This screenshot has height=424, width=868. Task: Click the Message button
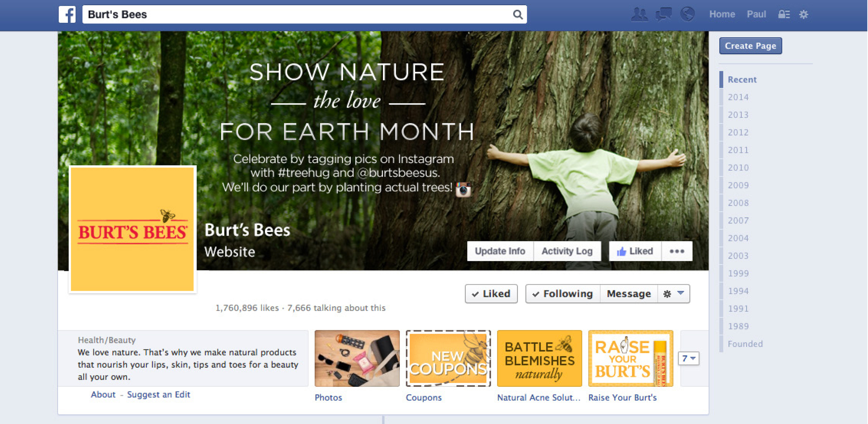coord(629,294)
